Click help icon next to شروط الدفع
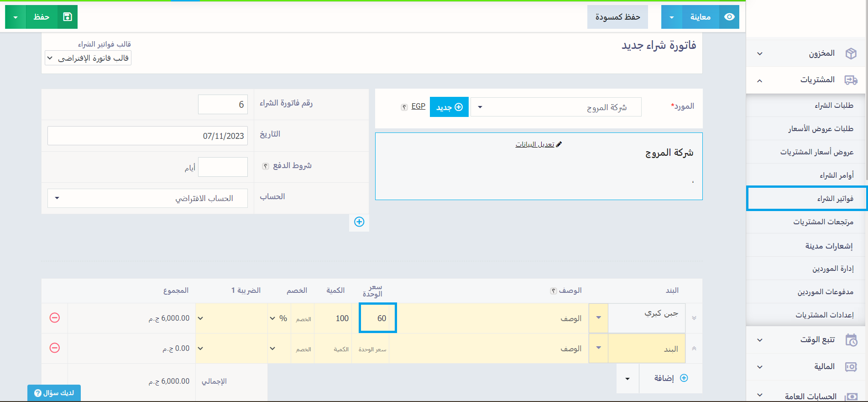Screen dimensions: 868x402 (265, 166)
